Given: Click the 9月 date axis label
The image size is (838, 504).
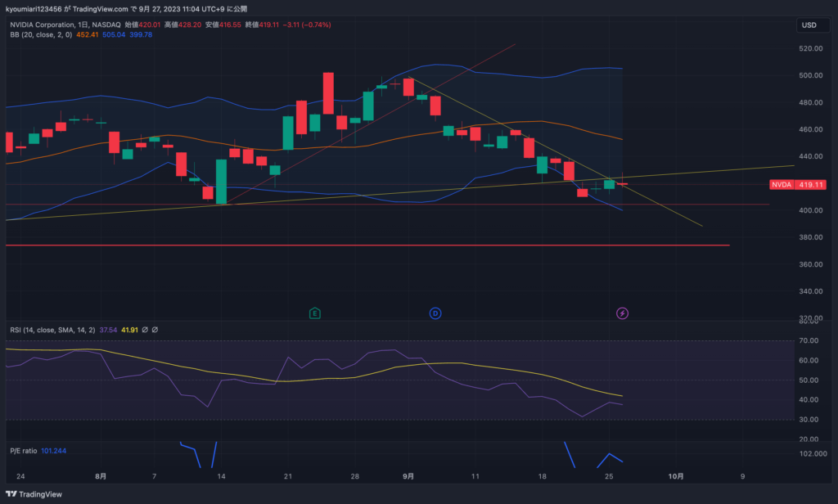Looking at the screenshot, I should (x=408, y=475).
